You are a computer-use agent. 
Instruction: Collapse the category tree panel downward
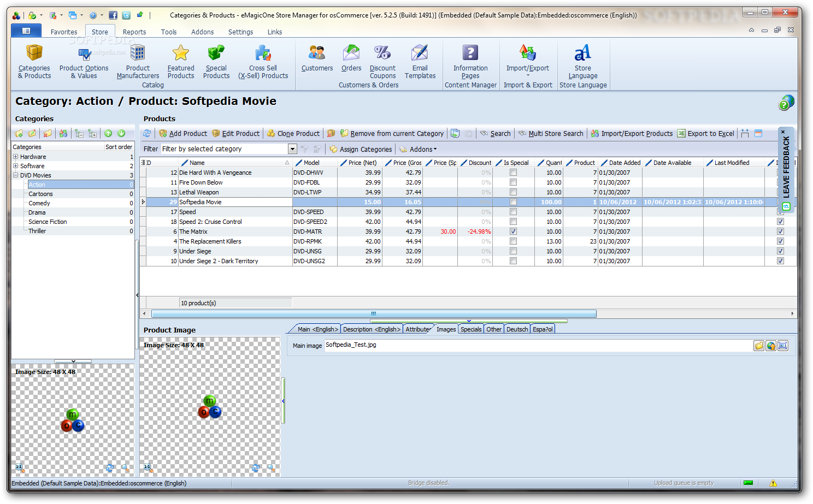73,361
